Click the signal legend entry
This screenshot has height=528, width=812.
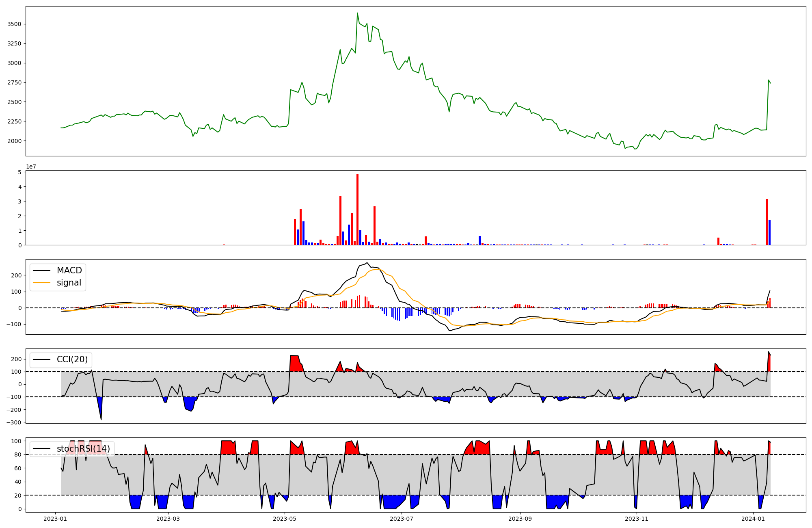point(69,283)
